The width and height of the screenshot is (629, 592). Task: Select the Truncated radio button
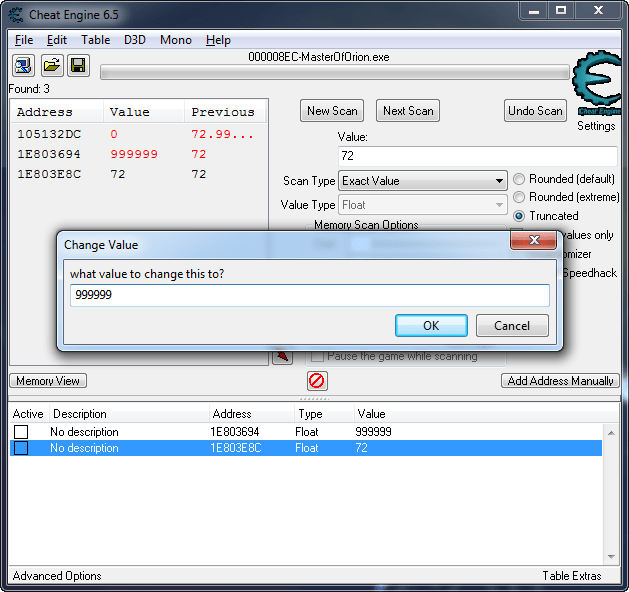[519, 216]
